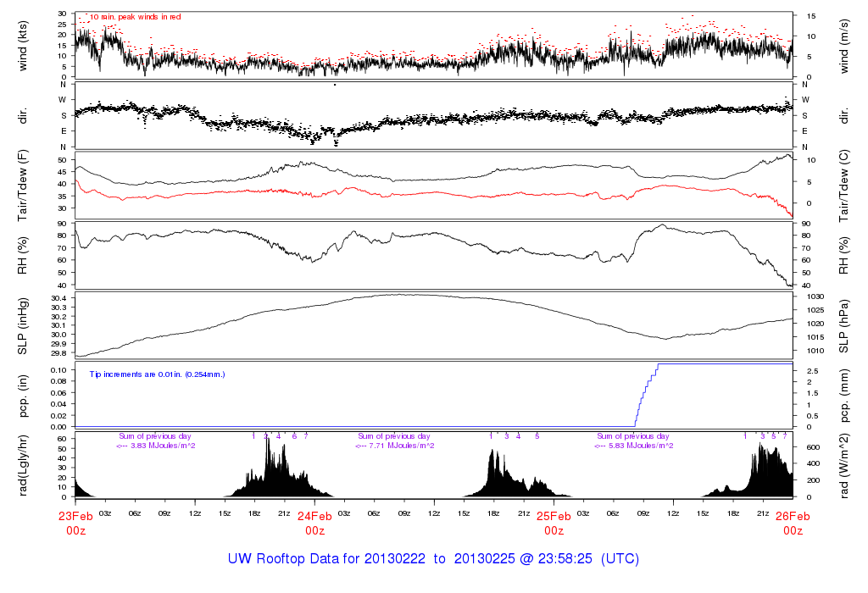Click the 'Tair/Tdew (F)' axis label
The image size is (868, 593).
23,186
